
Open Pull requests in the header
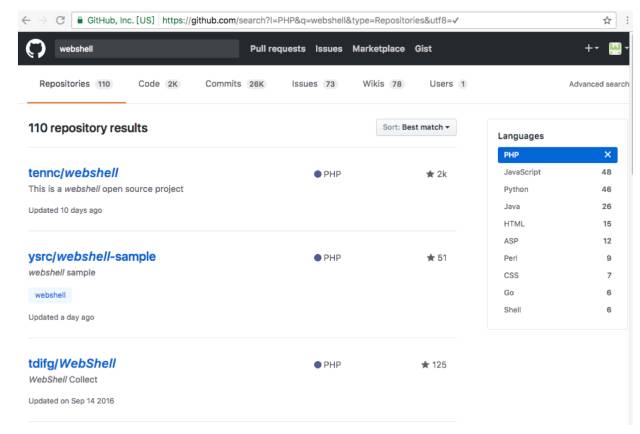tap(278, 49)
